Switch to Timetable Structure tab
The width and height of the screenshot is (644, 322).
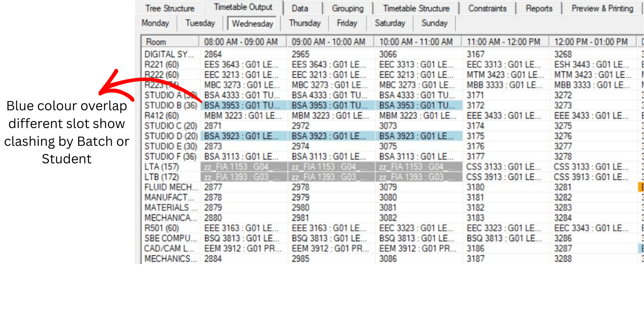(x=416, y=8)
